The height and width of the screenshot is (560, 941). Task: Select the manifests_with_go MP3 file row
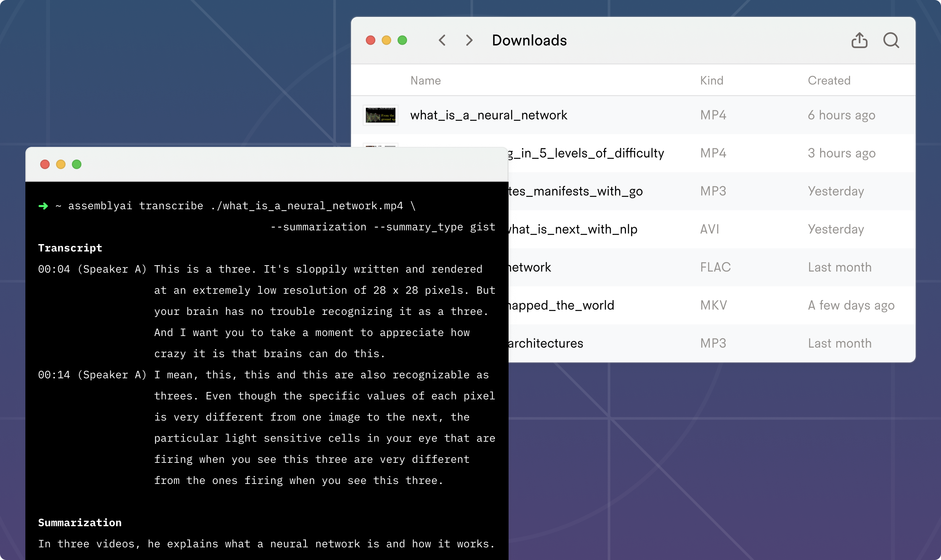576,191
